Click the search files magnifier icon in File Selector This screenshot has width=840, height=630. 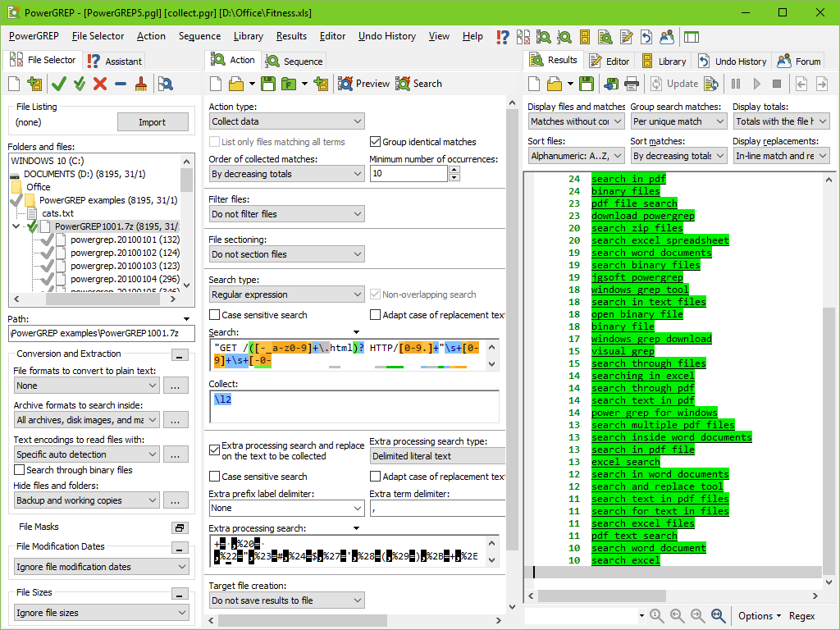pos(165,84)
